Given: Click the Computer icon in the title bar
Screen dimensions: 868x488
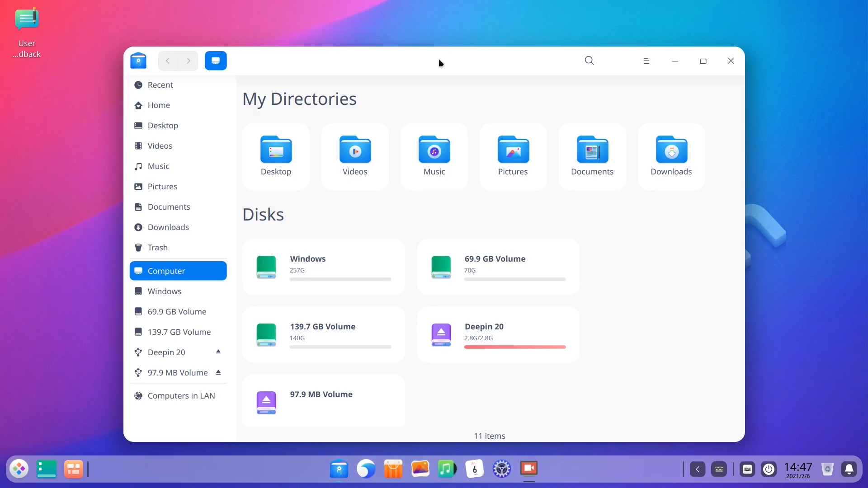Looking at the screenshot, I should tap(216, 60).
